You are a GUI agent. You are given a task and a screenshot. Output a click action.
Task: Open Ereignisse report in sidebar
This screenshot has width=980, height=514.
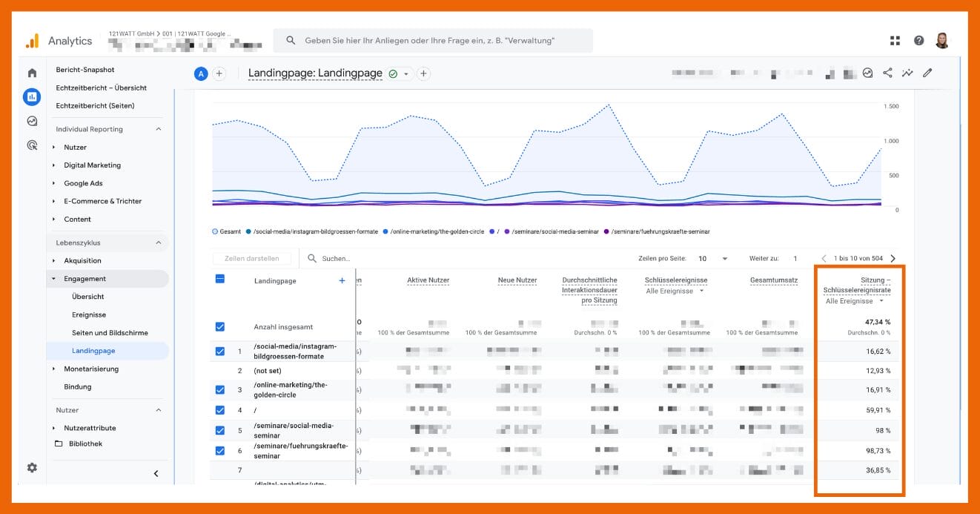pos(89,314)
